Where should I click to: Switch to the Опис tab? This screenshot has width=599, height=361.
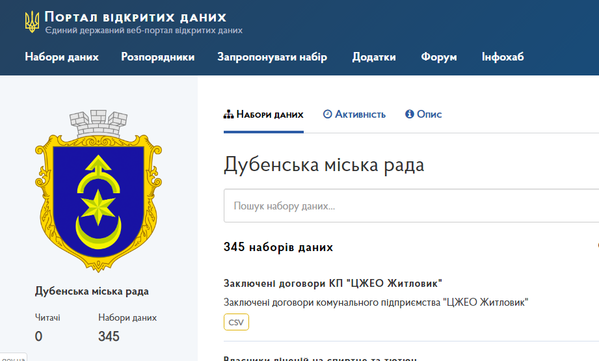[x=423, y=114]
